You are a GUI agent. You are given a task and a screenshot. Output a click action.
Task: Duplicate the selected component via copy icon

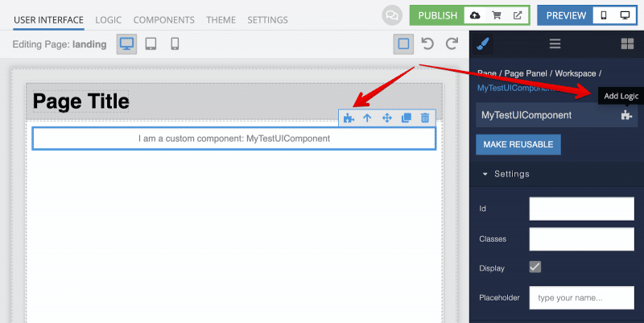(406, 118)
